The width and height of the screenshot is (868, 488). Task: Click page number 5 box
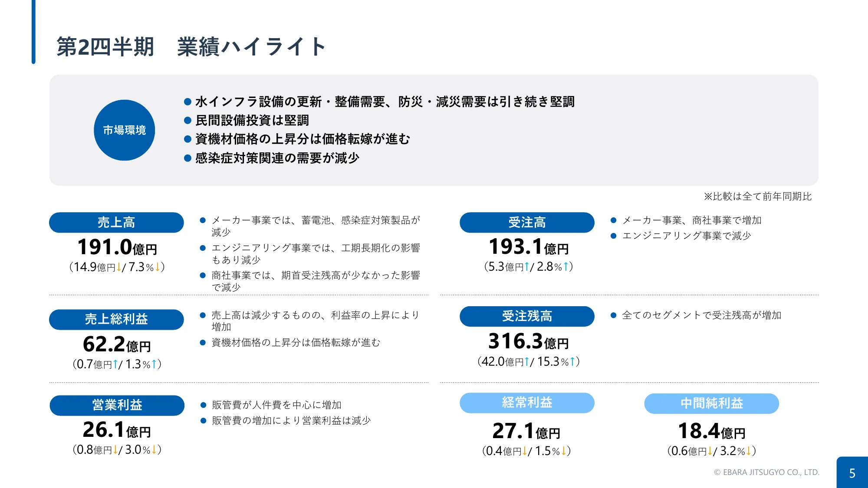tap(852, 472)
